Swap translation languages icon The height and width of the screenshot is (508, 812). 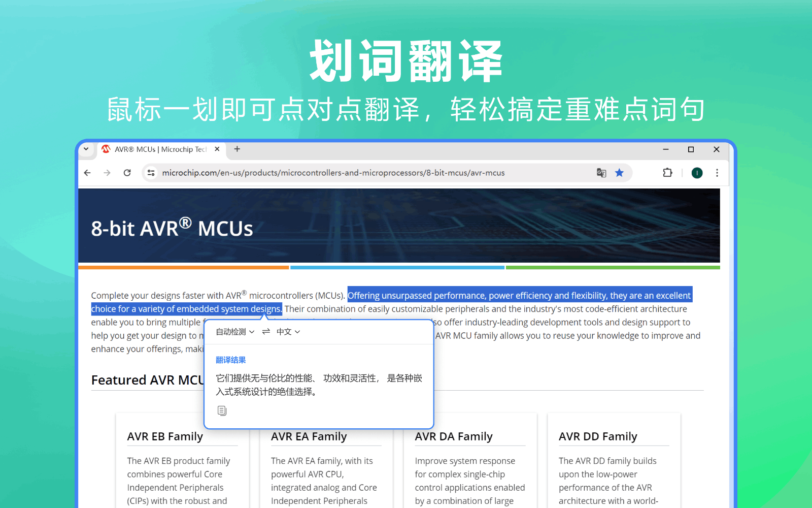click(x=266, y=332)
